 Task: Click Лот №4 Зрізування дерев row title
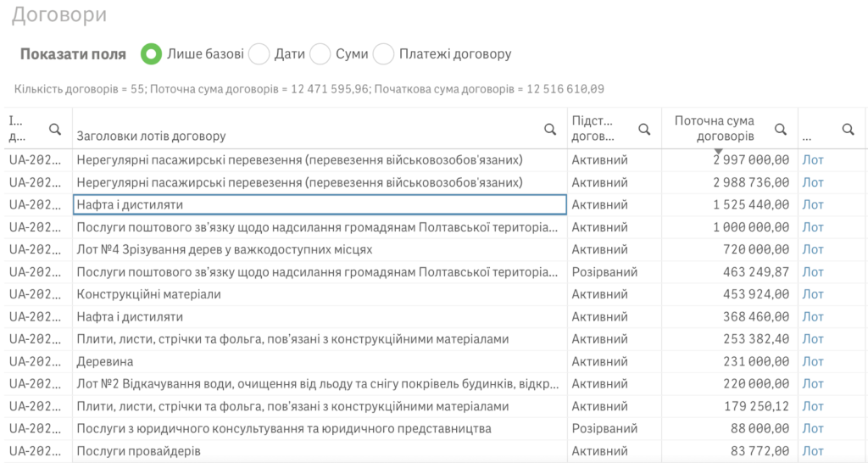[x=225, y=249]
